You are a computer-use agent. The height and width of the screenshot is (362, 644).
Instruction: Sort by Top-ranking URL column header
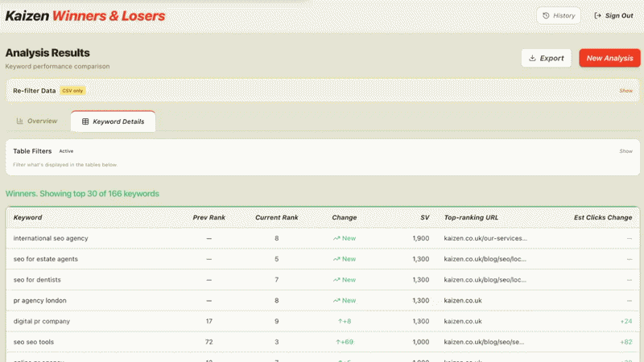(471, 217)
